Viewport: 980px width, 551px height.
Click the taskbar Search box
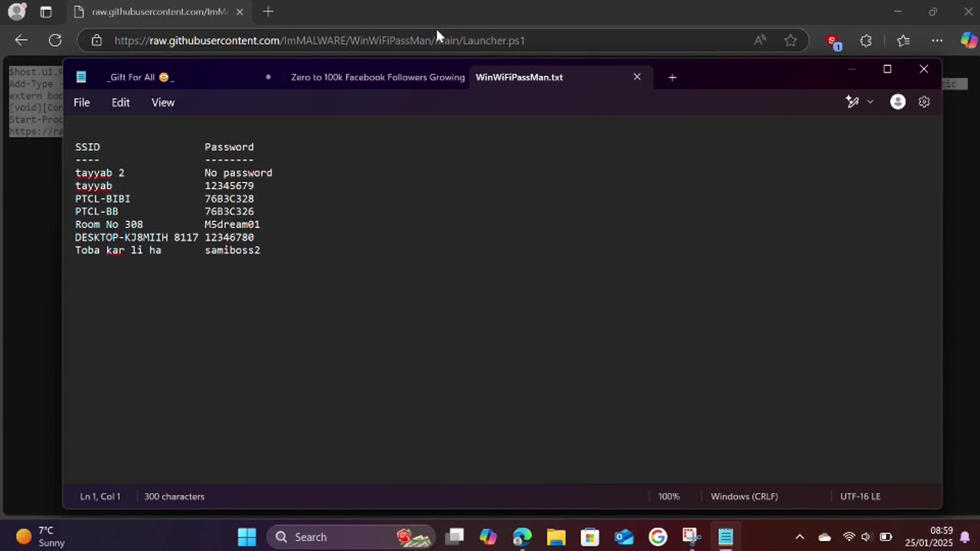pos(351,536)
